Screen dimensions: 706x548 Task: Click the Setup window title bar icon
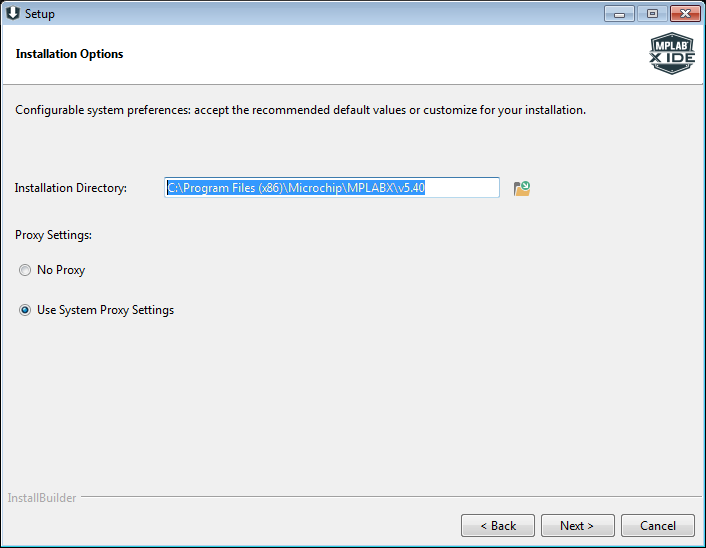13,14
